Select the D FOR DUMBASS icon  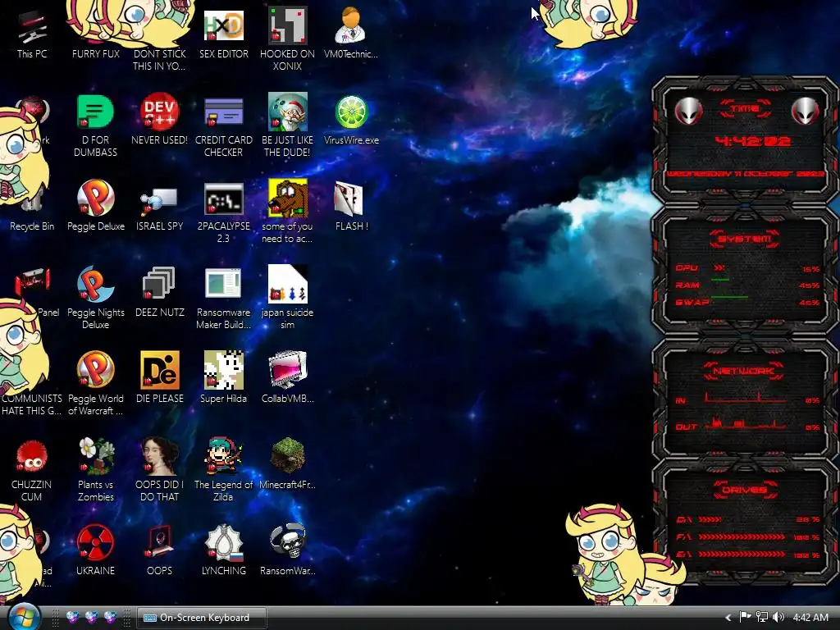[x=95, y=126]
